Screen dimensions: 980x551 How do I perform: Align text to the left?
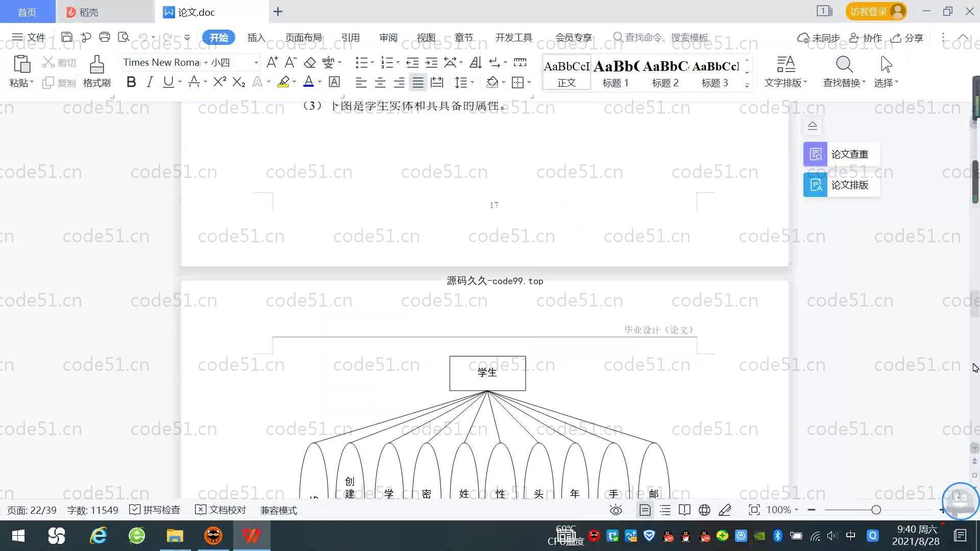pyautogui.click(x=361, y=82)
